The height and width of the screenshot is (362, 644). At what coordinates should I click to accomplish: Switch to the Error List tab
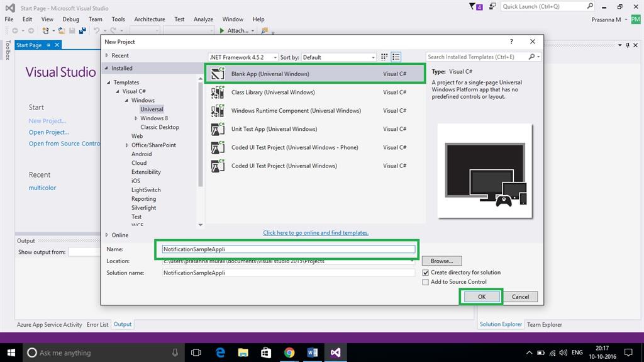click(x=97, y=325)
